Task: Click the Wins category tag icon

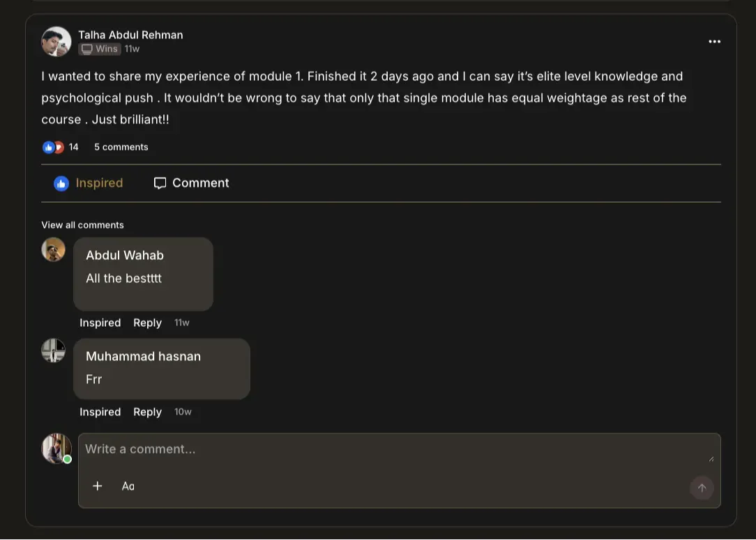Action: 86,49
